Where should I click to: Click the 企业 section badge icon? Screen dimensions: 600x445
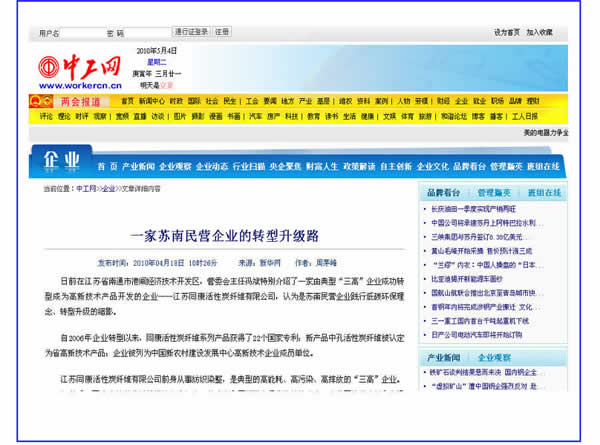pos(61,160)
